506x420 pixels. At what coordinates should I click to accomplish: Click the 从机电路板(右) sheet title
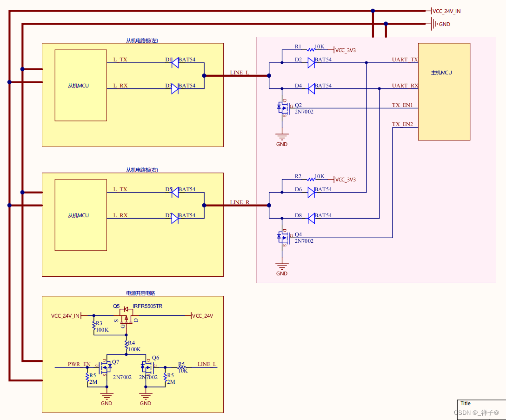[142, 170]
